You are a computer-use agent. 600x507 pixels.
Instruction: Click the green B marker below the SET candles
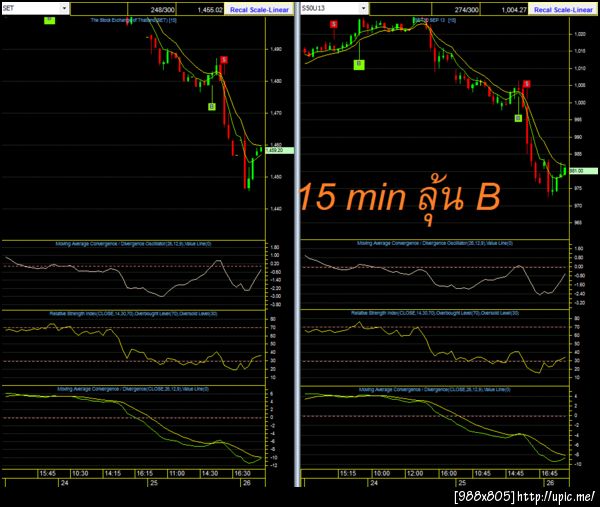point(212,106)
